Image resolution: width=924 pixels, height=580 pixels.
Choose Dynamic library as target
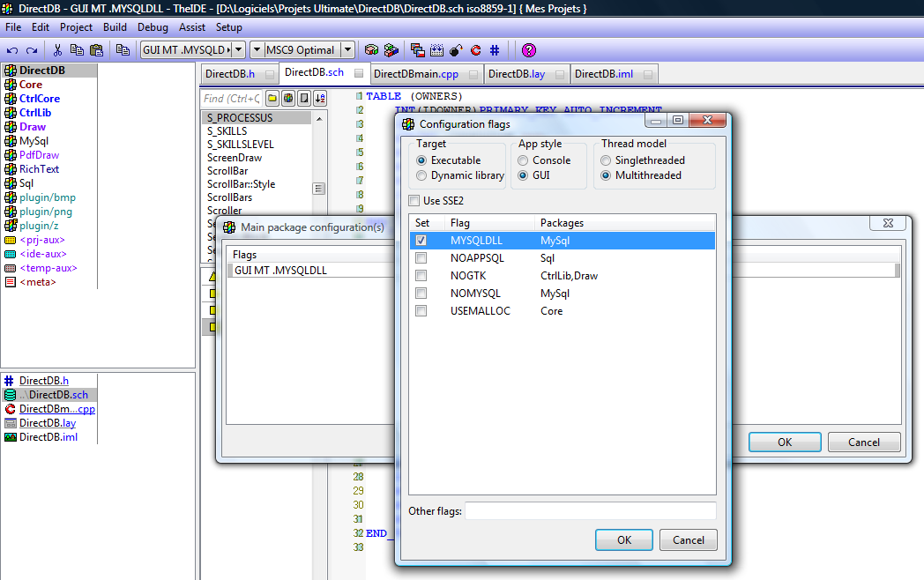(422, 175)
